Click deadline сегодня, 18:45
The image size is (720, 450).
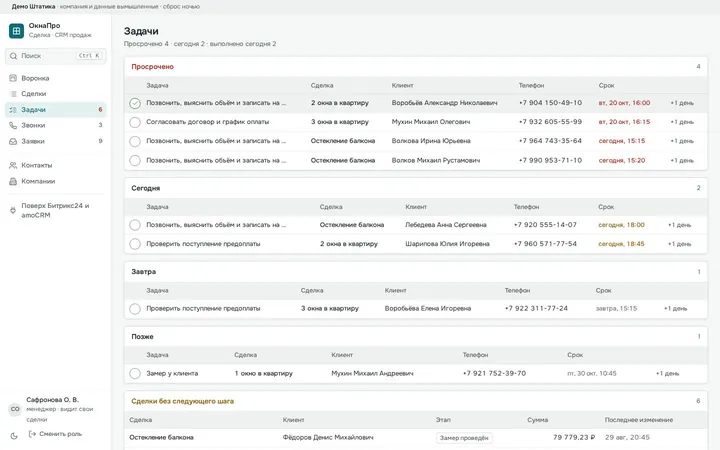(x=621, y=244)
